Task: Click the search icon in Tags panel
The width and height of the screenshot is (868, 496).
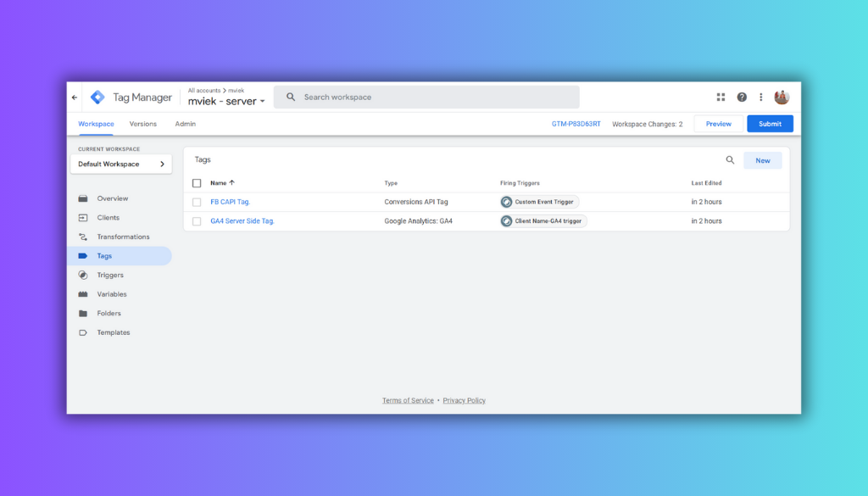Action: coord(730,160)
